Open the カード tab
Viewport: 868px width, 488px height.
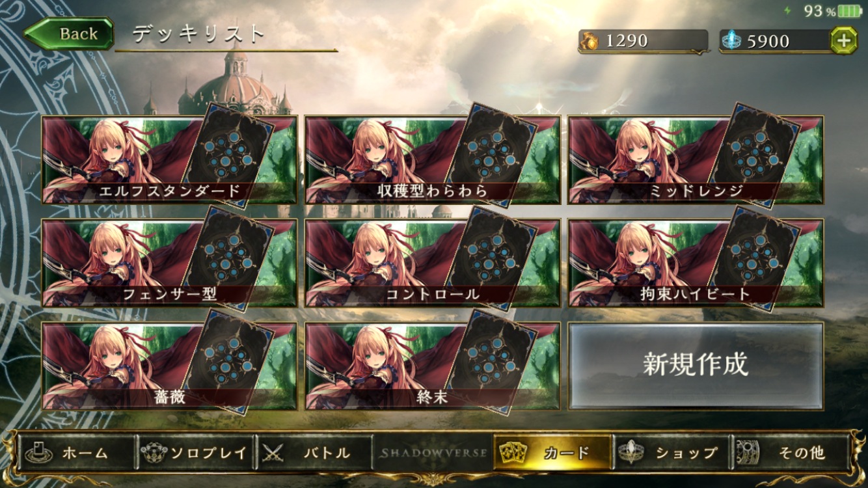[x=552, y=452]
